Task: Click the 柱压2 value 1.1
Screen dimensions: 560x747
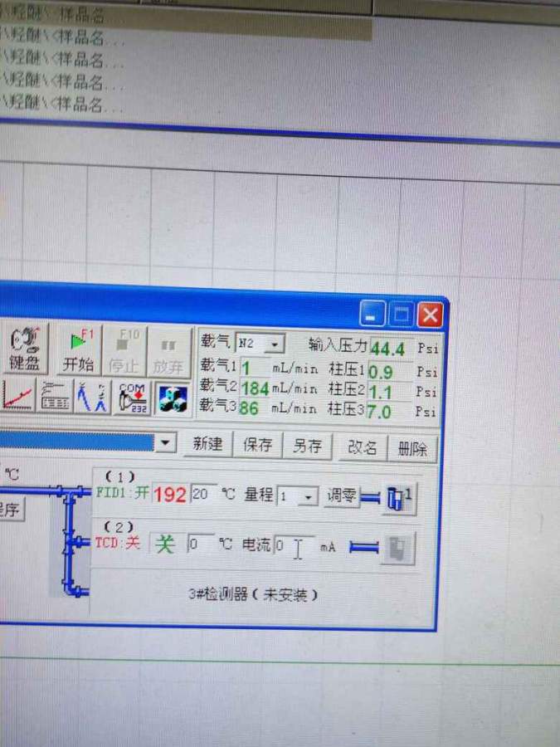Action: tap(389, 392)
